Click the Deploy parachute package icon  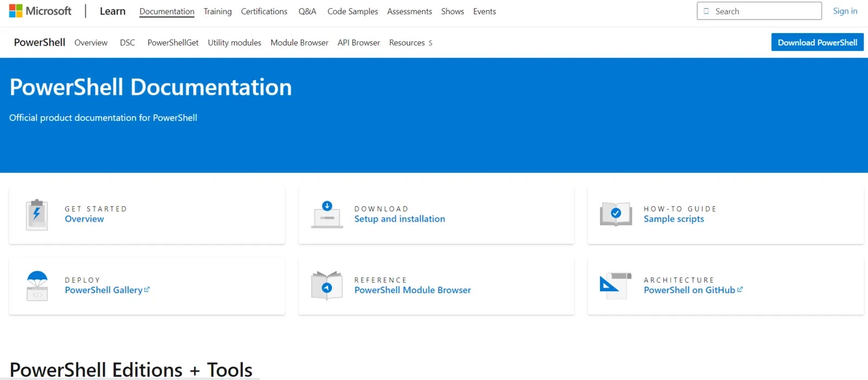point(37,286)
